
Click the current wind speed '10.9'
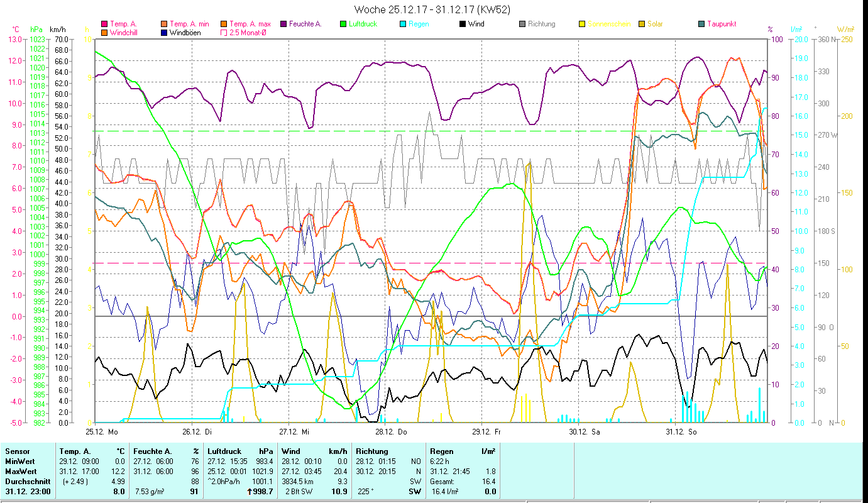coord(339,492)
